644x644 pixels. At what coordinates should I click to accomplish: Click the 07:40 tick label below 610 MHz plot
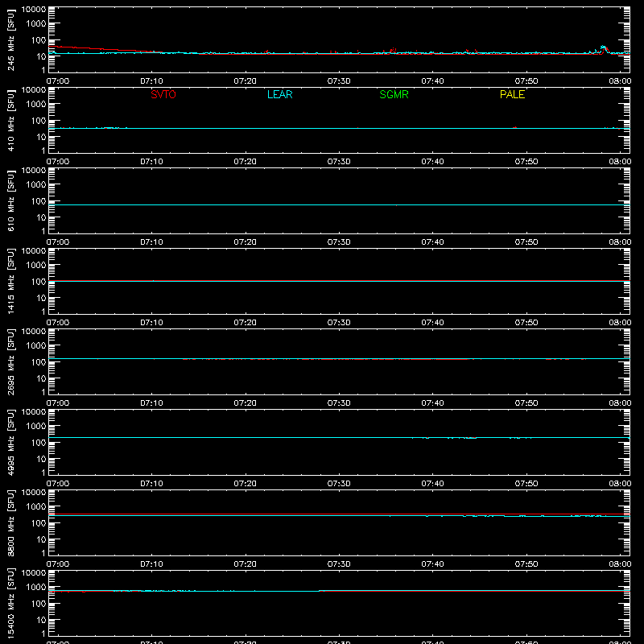(x=432, y=242)
